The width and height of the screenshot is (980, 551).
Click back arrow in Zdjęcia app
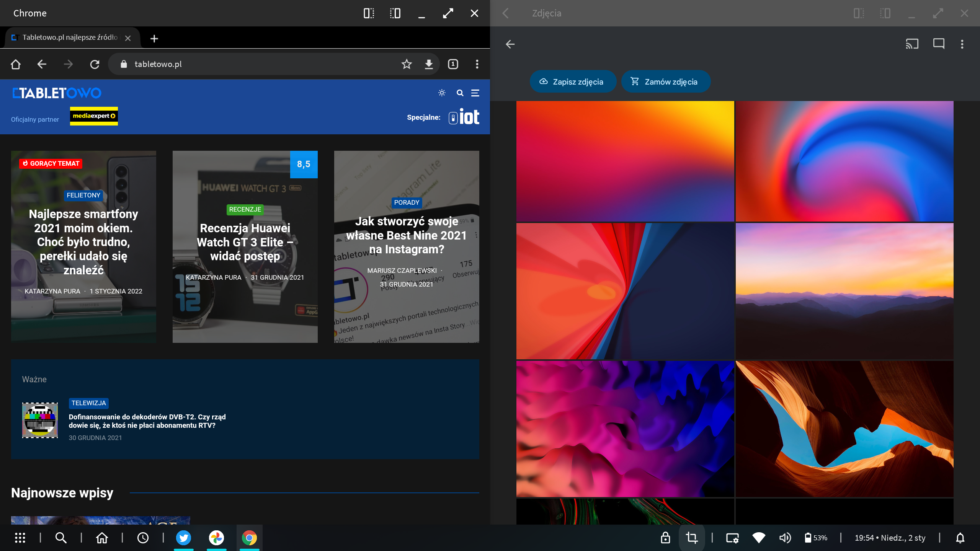click(x=510, y=44)
